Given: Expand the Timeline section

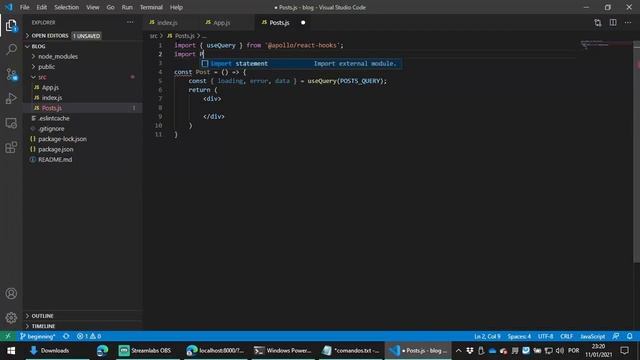Looking at the screenshot, I should [x=83, y=326].
